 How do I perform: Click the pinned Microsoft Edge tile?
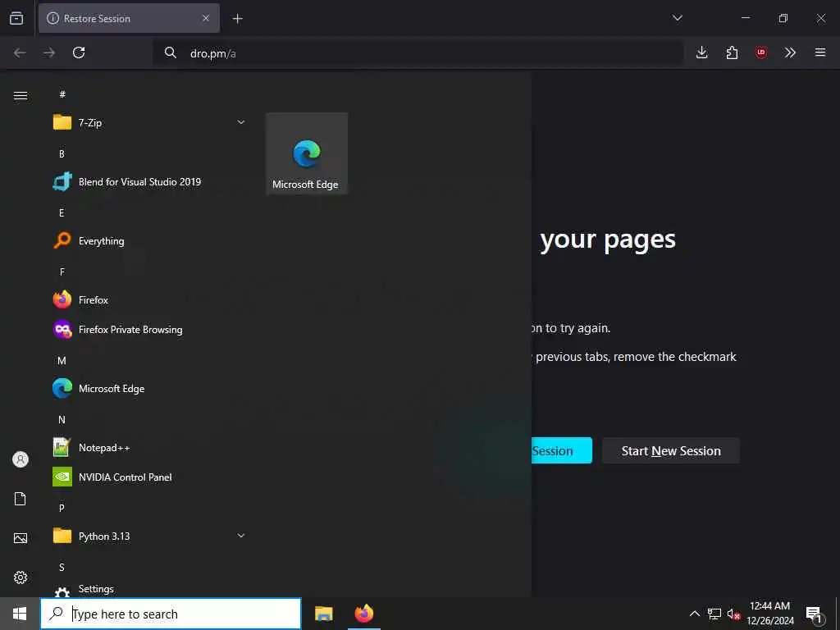307,153
